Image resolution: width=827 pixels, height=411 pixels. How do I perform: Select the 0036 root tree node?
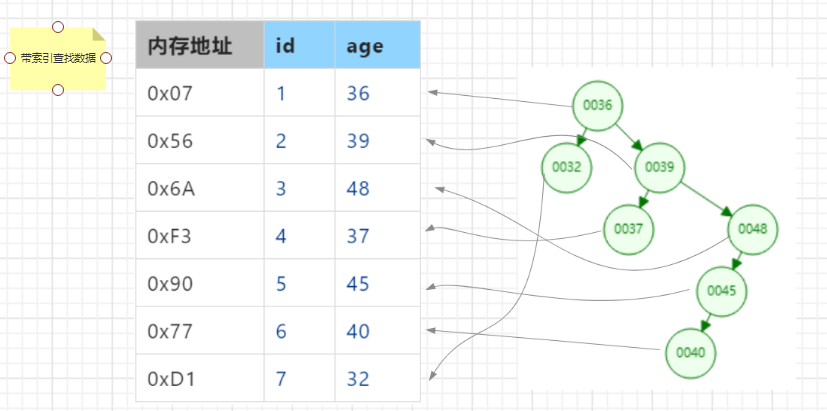(x=598, y=106)
